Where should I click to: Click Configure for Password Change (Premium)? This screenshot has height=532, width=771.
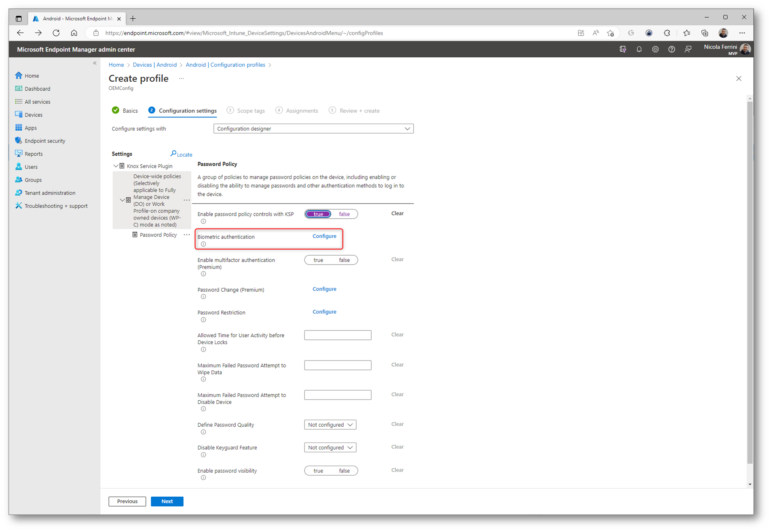point(324,289)
